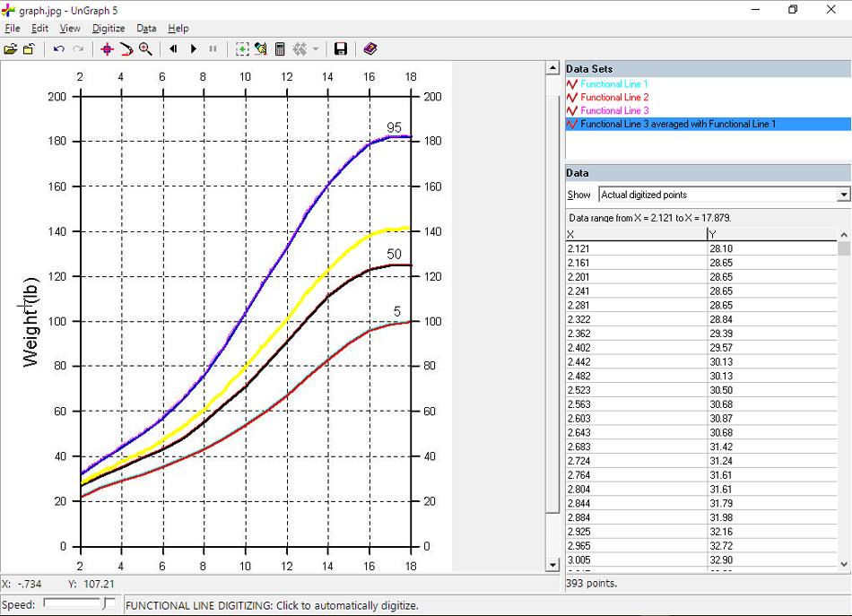Click the step backward arrow
Image resolution: width=852 pixels, height=616 pixels.
[x=173, y=49]
